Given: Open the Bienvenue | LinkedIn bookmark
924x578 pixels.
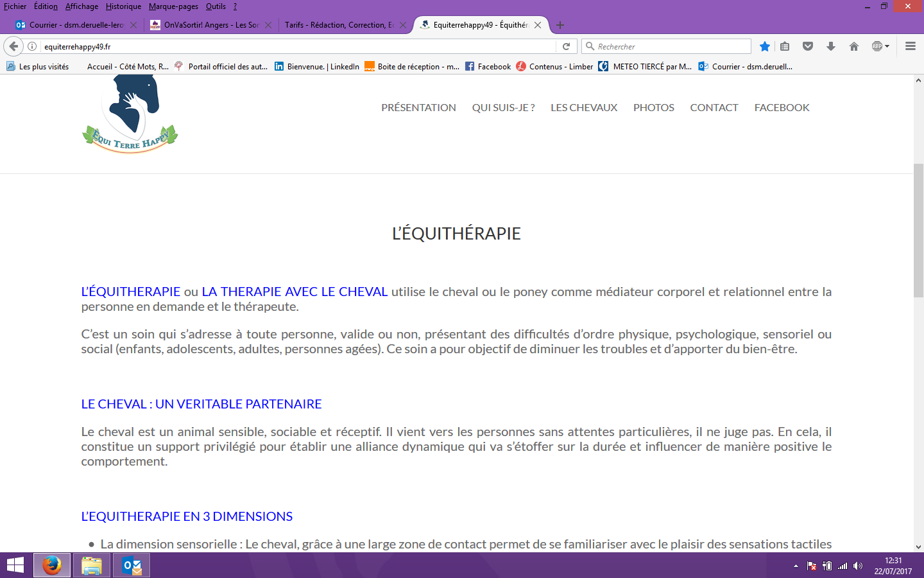Looking at the screenshot, I should 317,66.
